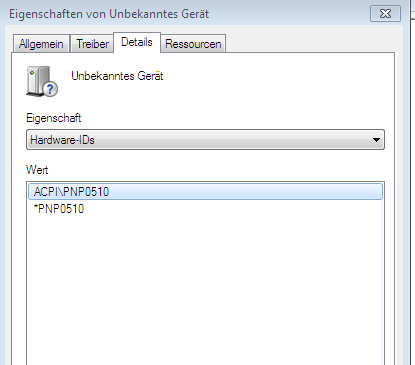Click the black dropdown arrow under Eigenschaft
The image size is (415, 365).
[376, 140]
